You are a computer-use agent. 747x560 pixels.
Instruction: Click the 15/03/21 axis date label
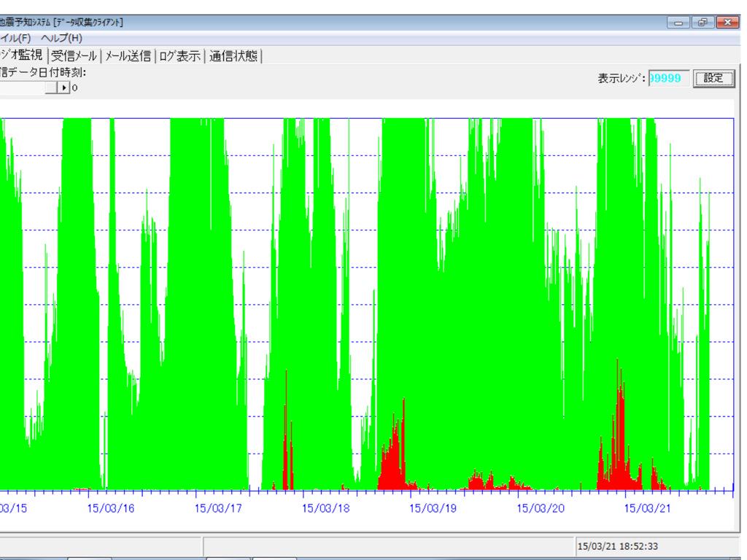pos(648,508)
